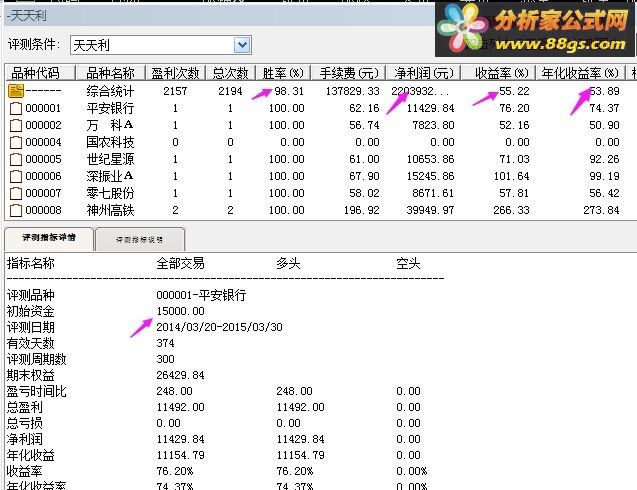This screenshot has width=637, height=490.
Task: Click the 空头 column heading
Action: coord(408,264)
